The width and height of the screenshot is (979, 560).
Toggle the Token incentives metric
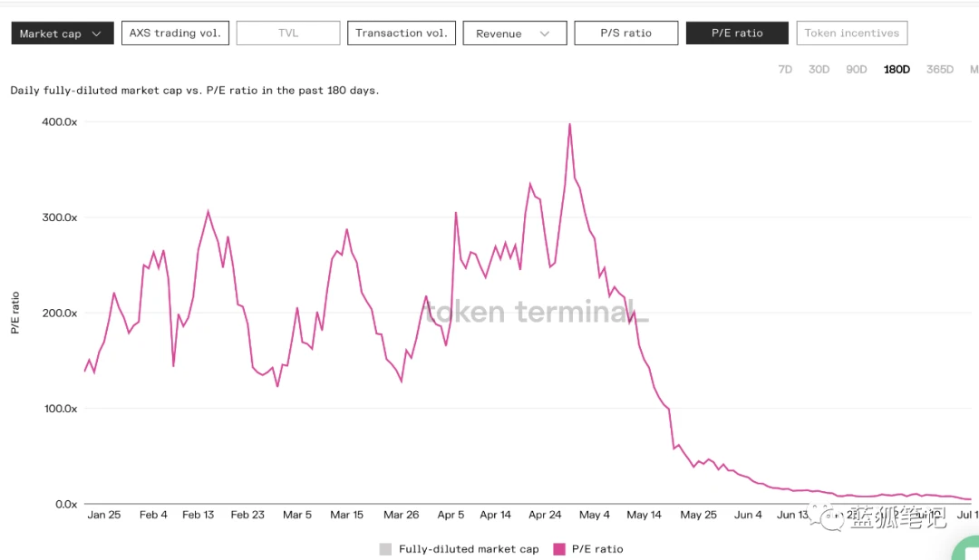(851, 34)
